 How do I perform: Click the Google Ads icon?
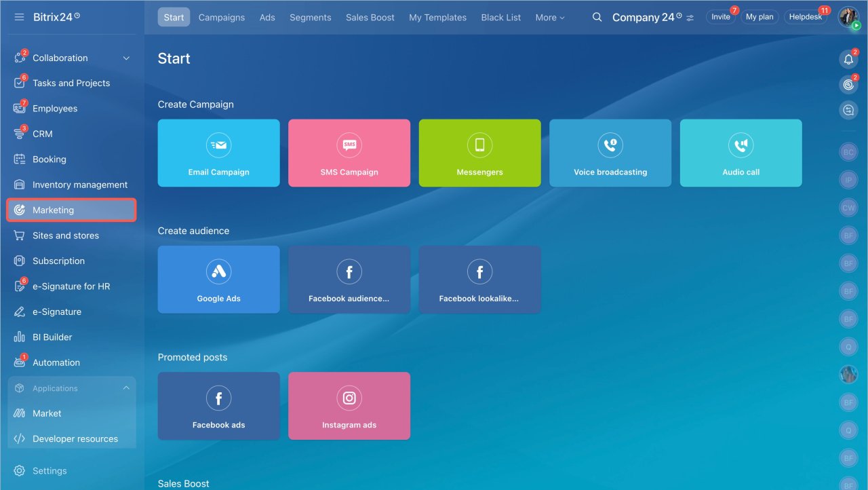coord(218,271)
